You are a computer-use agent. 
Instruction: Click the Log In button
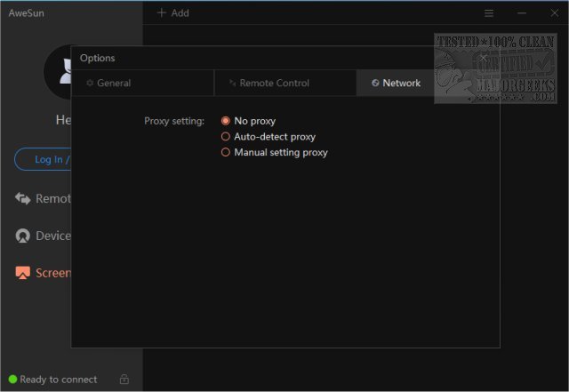pyautogui.click(x=44, y=159)
